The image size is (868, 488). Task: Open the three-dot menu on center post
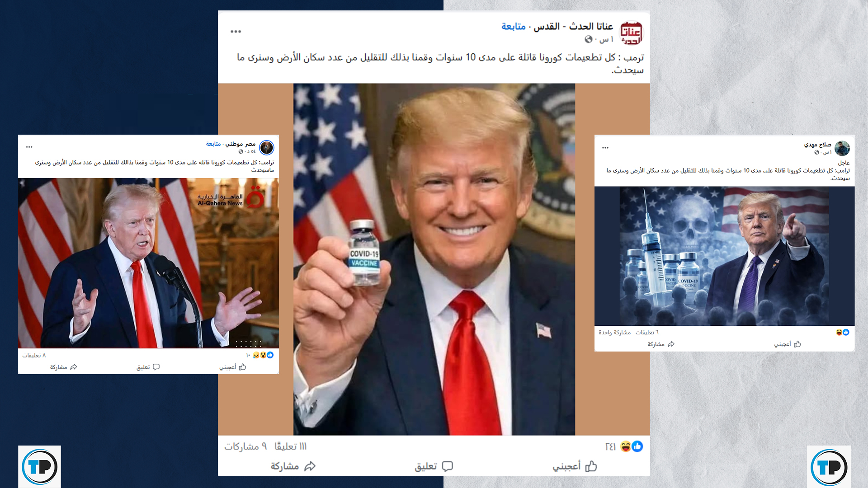point(236,32)
